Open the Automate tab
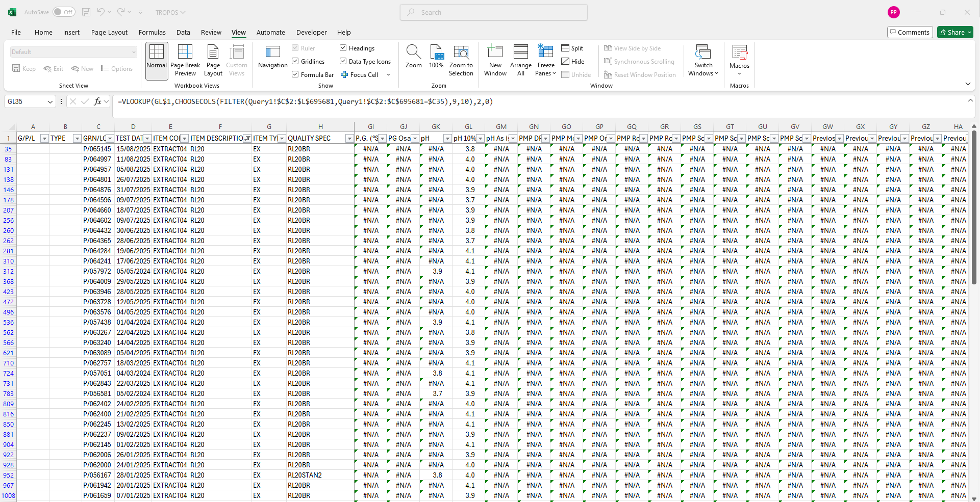Viewport: 980px width, 502px height. click(270, 32)
